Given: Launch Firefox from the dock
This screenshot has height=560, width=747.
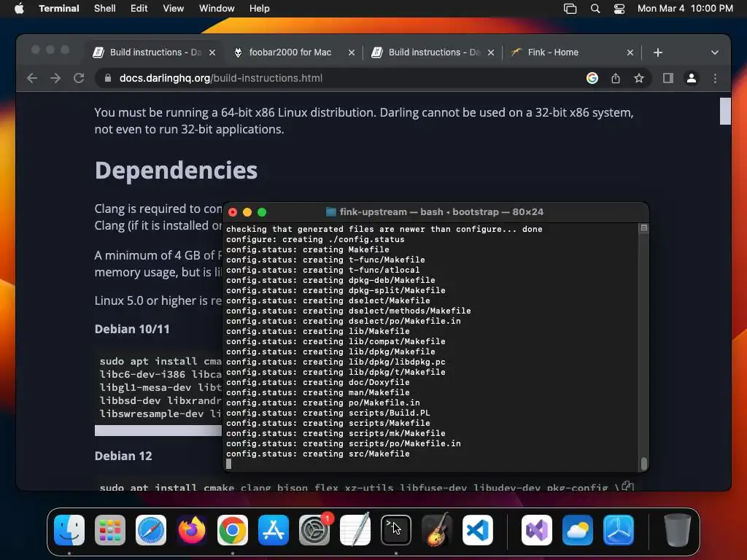Looking at the screenshot, I should pyautogui.click(x=192, y=529).
